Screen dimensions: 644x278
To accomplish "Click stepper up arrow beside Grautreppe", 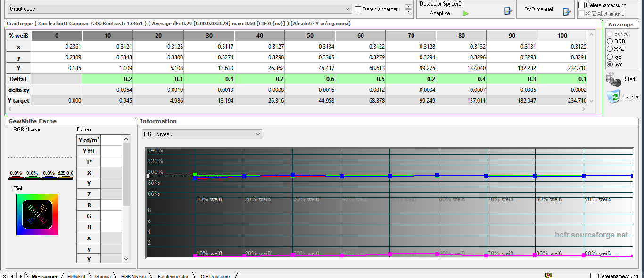I will [x=408, y=6].
